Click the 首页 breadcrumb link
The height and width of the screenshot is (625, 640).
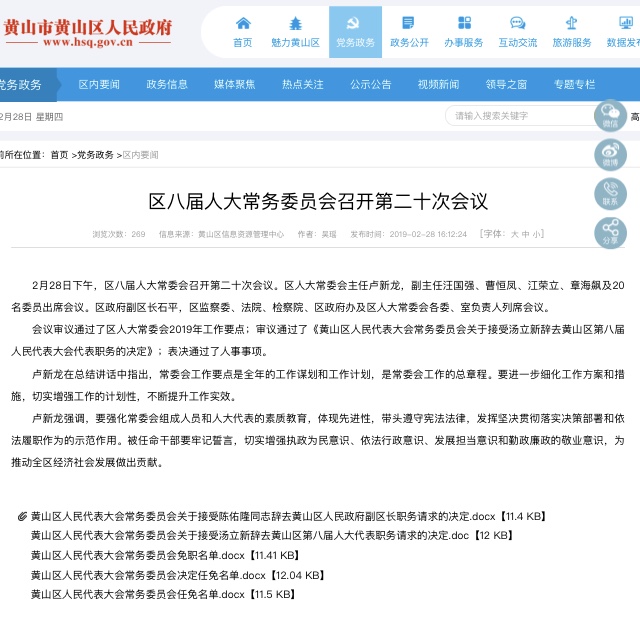[59, 155]
